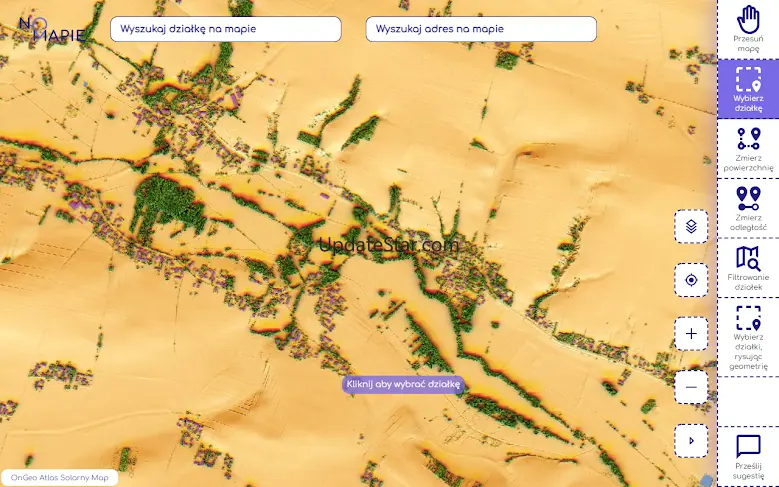Pick the Zmierz odległość measuring tool
Viewport: 779px width, 487px height.
748,208
